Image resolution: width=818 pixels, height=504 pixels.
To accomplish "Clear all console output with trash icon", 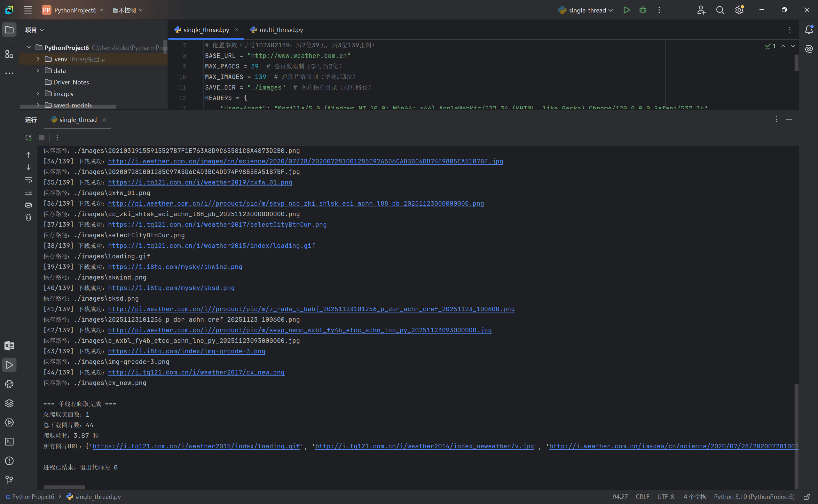I will (29, 217).
